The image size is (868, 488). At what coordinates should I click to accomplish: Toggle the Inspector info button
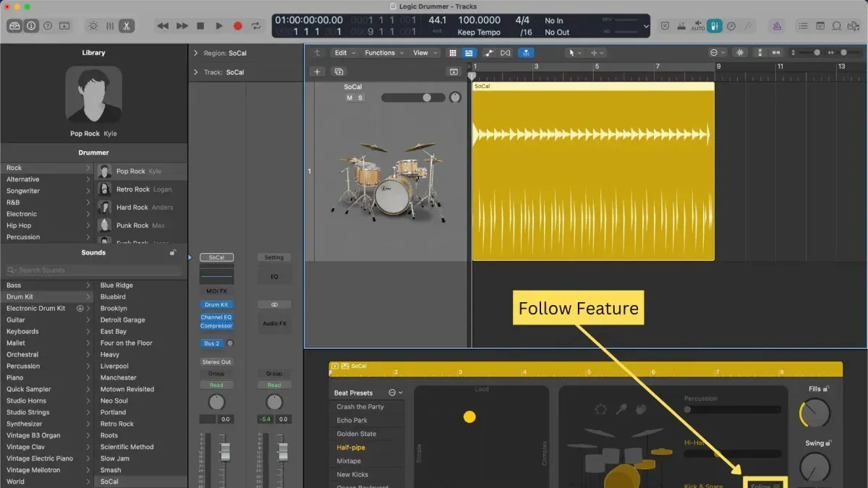[x=31, y=25]
